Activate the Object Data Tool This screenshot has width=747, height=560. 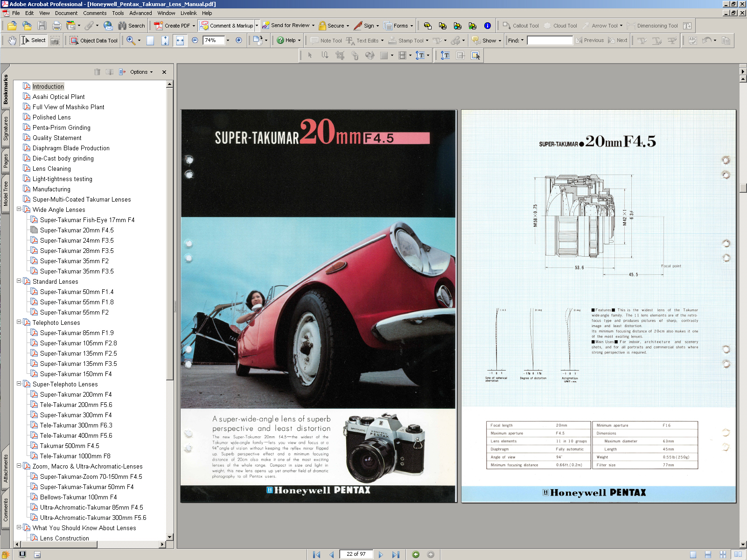click(x=94, y=41)
